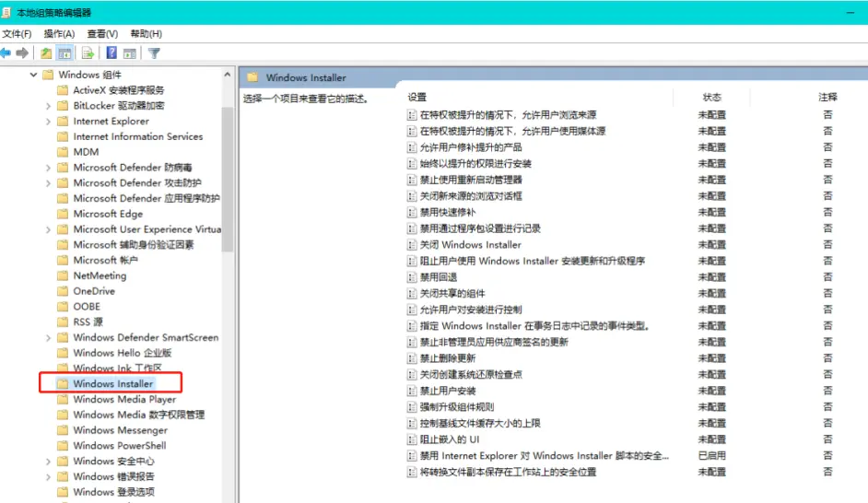Click the policy icon beside 关闭 Windows Installer
This screenshot has width=868, height=503.
411,244
